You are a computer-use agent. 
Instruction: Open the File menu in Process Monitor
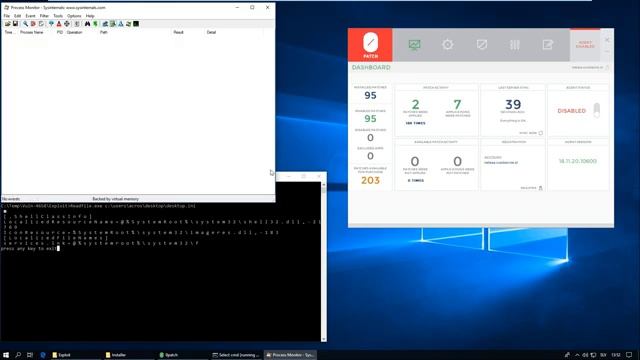tap(7, 16)
